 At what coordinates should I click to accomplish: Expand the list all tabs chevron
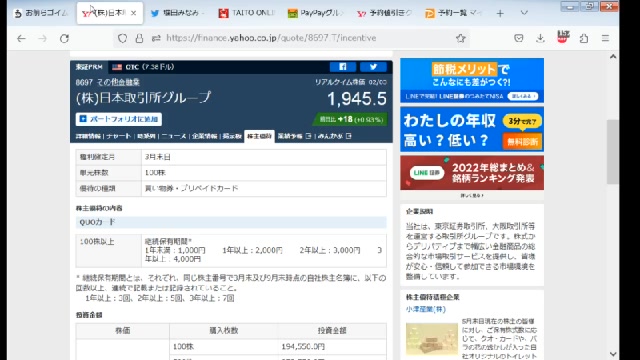point(524,13)
